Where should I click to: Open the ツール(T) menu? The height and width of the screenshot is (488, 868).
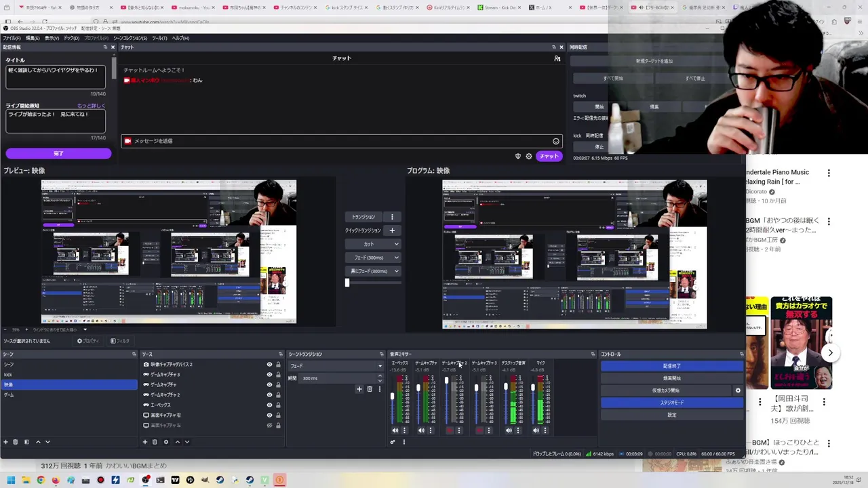(x=159, y=38)
